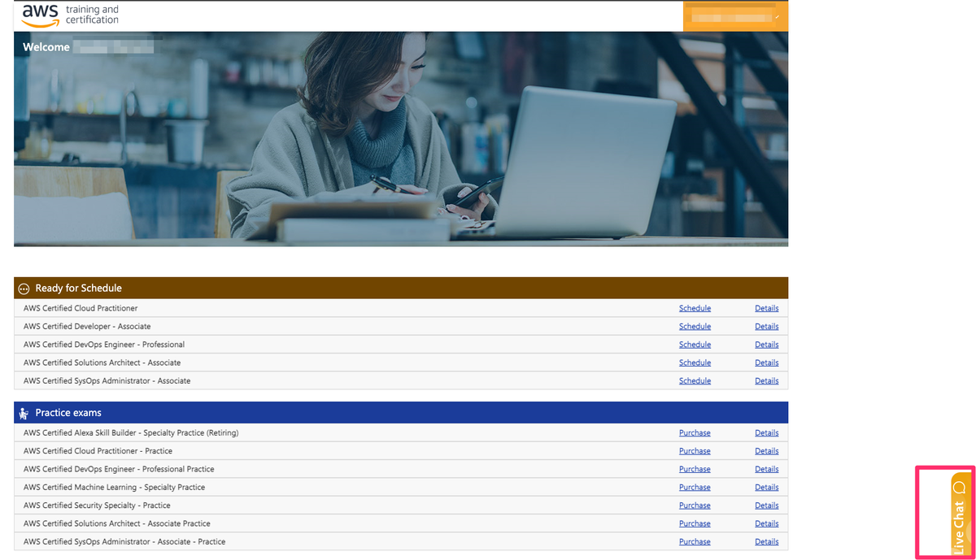Image resolution: width=976 pixels, height=560 pixels.
Task: Open Details for Solutions Architect - Associate exam
Action: pos(766,362)
